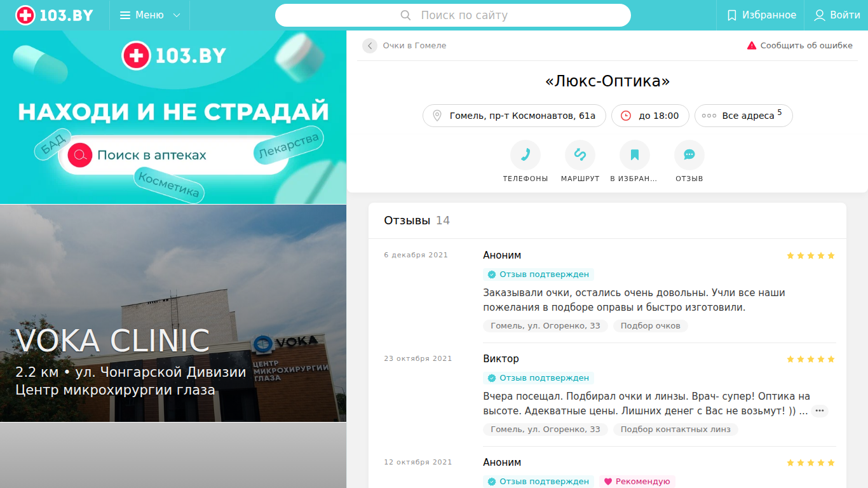Click Гомель, ул. Огоренко, 33 tag in the 6 декабря review

545,326
